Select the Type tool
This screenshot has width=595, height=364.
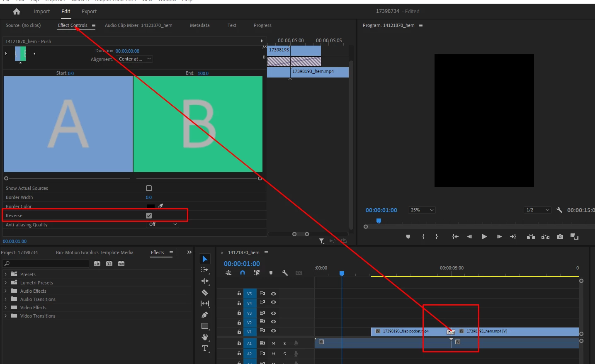205,348
